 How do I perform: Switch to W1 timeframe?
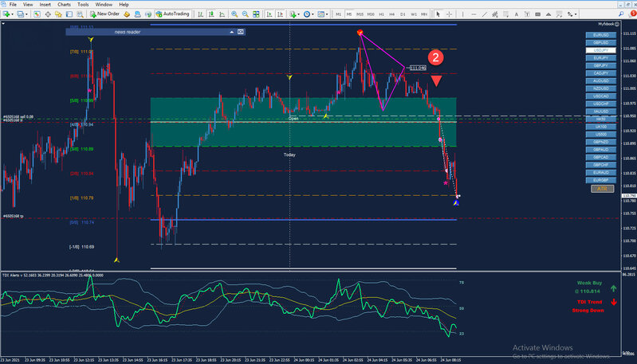pos(414,14)
